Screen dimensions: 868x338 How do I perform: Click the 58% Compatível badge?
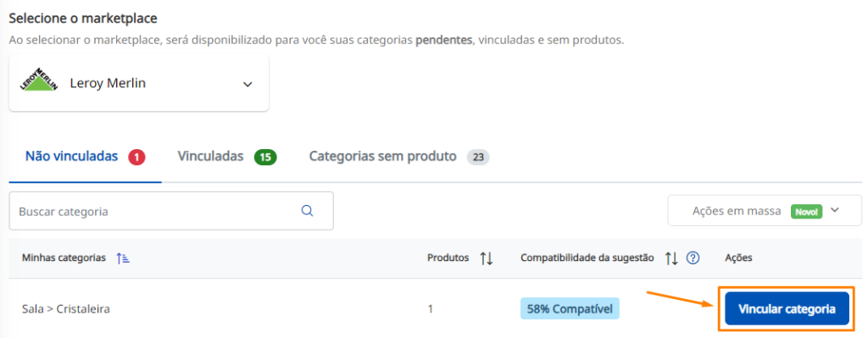click(570, 308)
